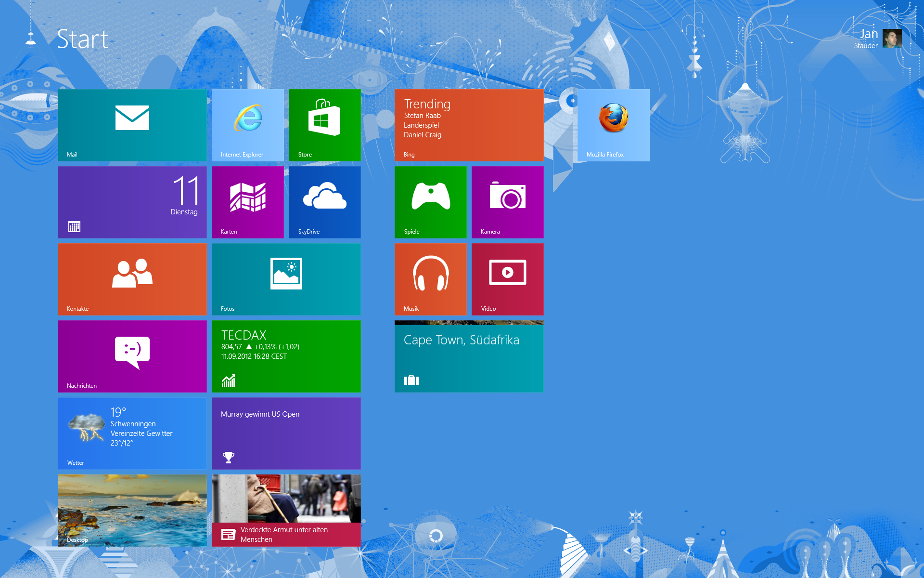This screenshot has height=578, width=924.
Task: Launch Internet Explorer tile
Action: (x=247, y=125)
